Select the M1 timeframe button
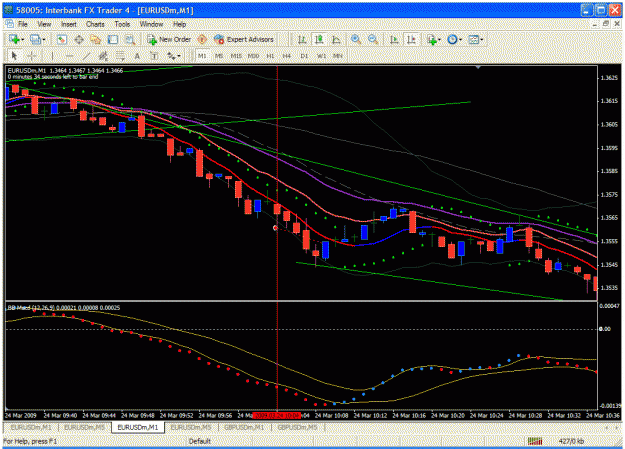 coord(202,56)
